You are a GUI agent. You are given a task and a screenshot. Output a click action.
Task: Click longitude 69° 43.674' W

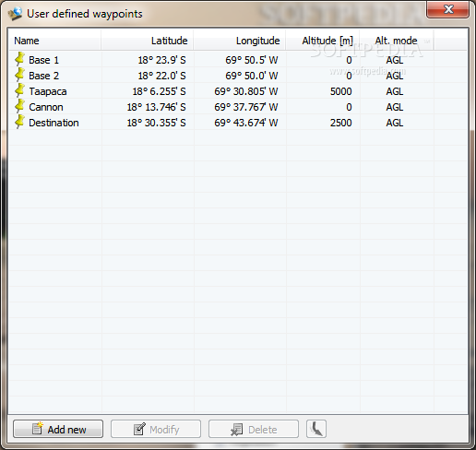point(246,123)
